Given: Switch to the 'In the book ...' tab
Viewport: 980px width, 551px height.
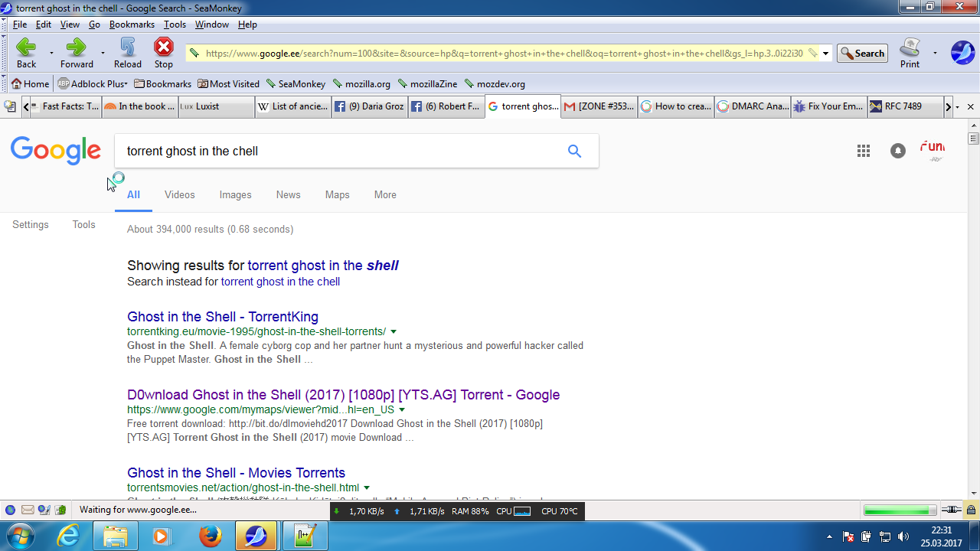Looking at the screenshot, I should [x=139, y=106].
